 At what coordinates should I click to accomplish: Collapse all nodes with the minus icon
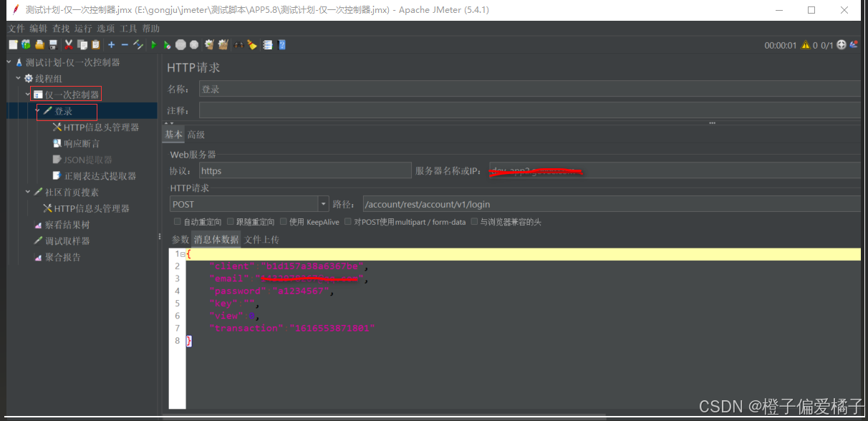coord(125,44)
